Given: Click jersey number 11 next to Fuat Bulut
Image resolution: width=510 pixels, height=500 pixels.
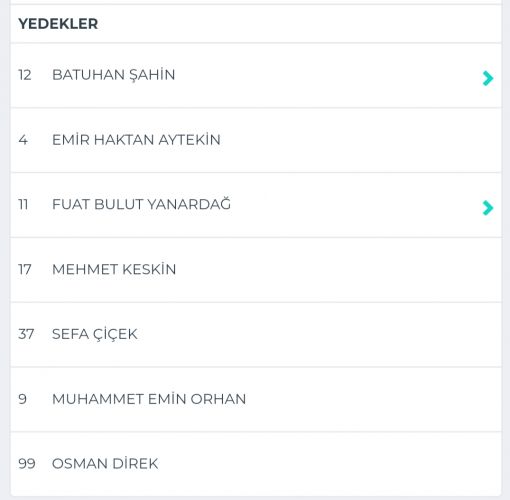Looking at the screenshot, I should [23, 204].
